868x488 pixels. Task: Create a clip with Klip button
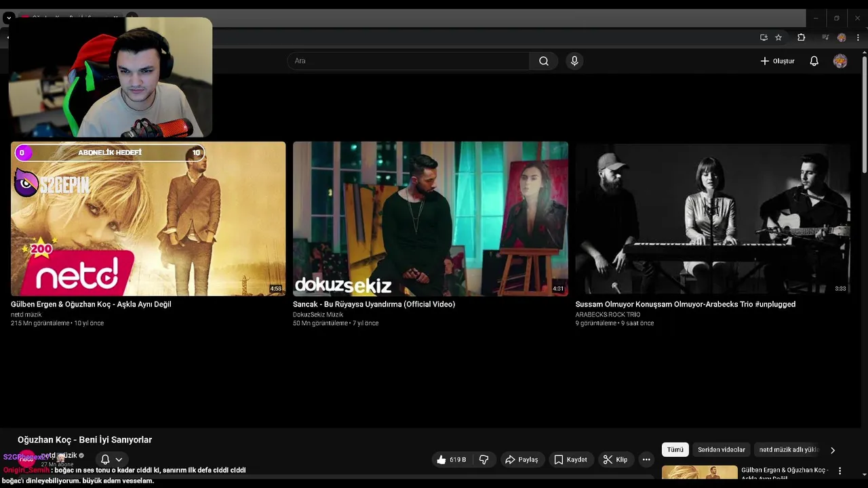[616, 460]
